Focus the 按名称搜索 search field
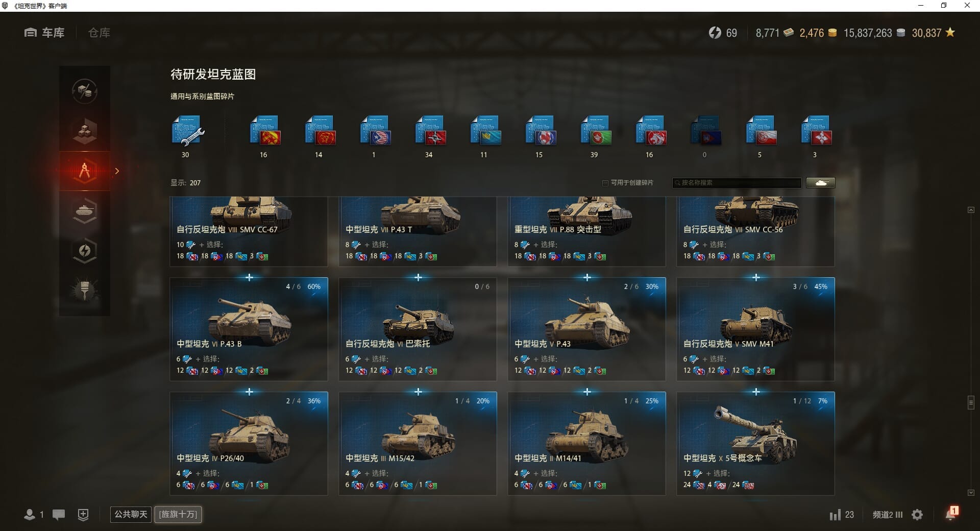Image resolution: width=980 pixels, height=531 pixels. tap(737, 183)
